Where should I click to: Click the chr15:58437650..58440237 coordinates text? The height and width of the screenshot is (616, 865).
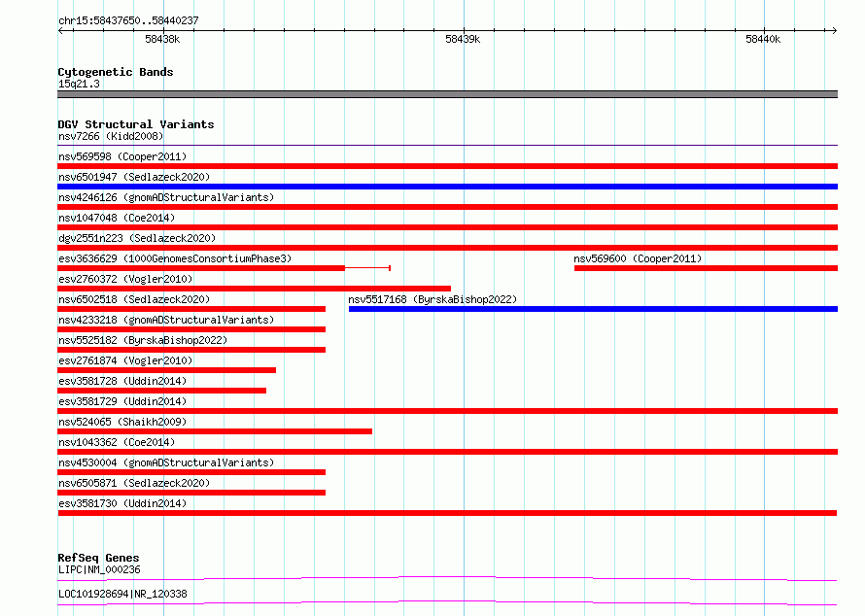[x=128, y=20]
